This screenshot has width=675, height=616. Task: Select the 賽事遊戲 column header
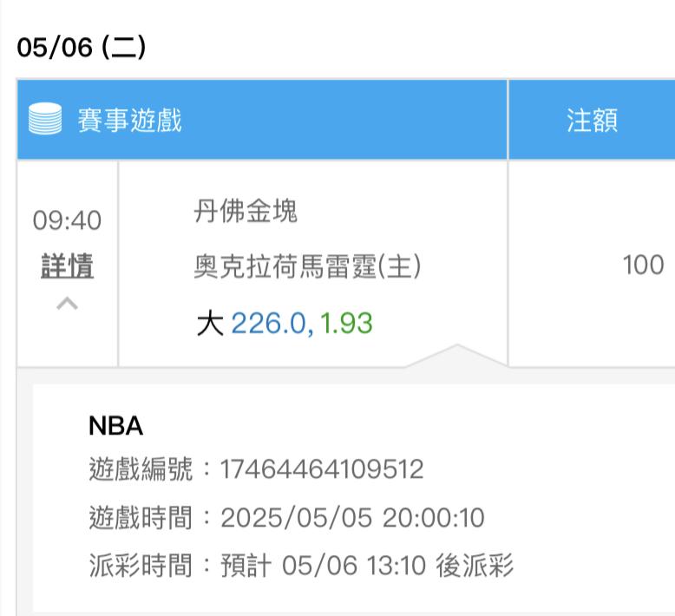tap(129, 120)
